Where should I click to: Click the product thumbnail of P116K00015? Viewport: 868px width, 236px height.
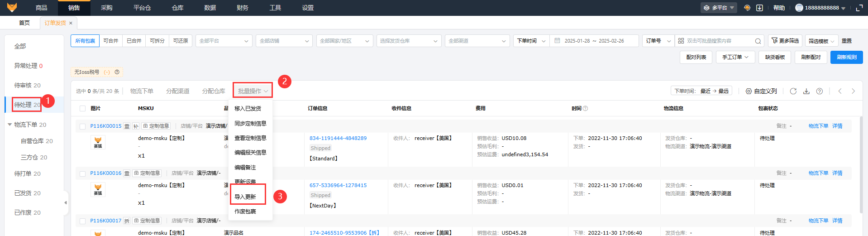98,143
